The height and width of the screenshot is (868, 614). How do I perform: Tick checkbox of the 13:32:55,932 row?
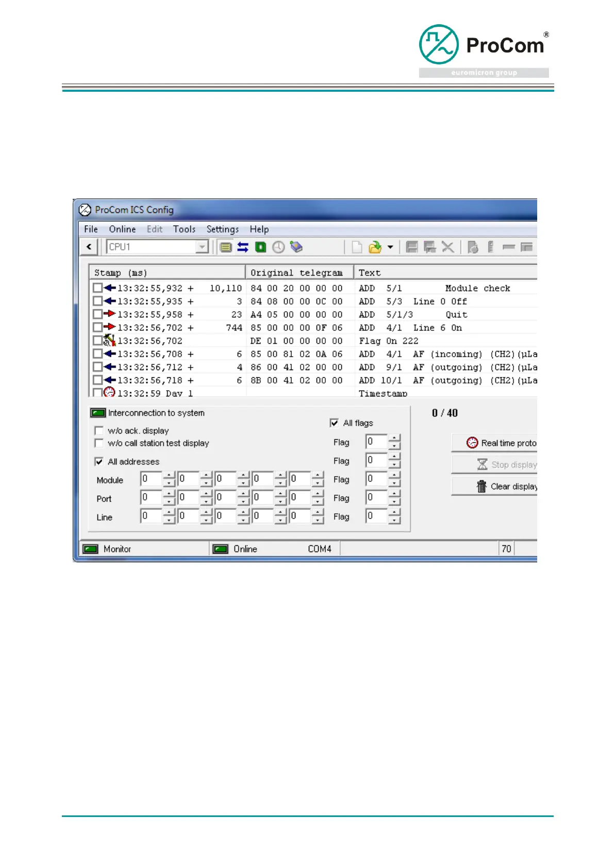click(x=97, y=288)
